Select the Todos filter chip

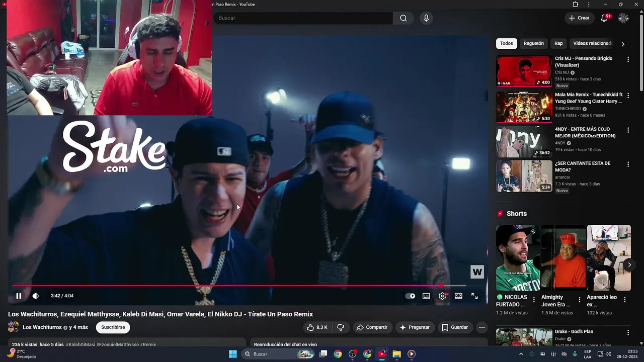(x=507, y=43)
